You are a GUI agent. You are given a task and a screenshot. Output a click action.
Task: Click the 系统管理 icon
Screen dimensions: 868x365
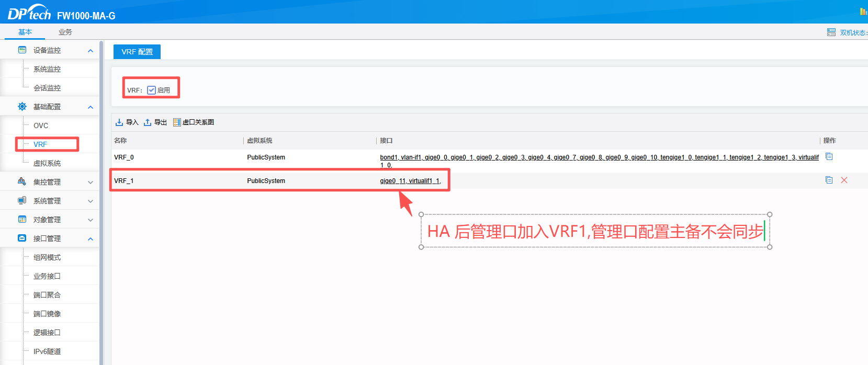point(22,201)
